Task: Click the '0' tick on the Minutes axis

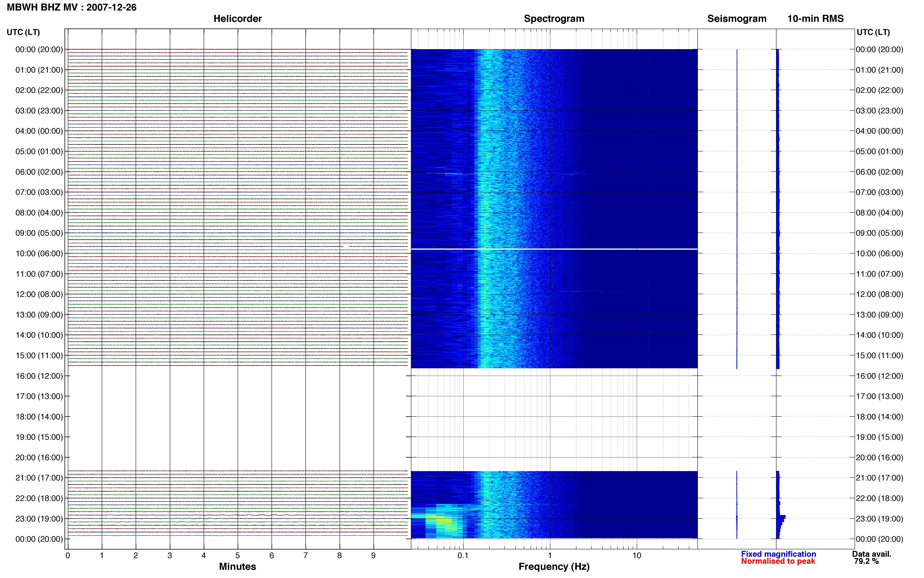Action: point(68,556)
